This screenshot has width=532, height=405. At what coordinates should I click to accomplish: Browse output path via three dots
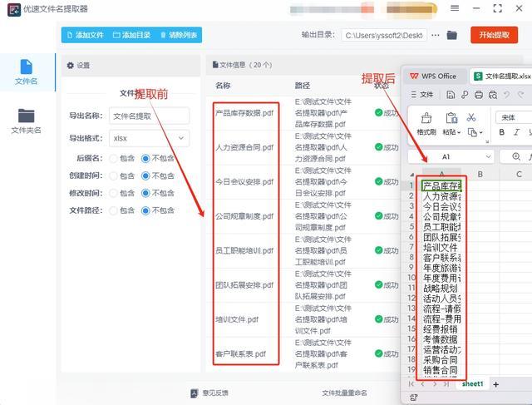point(436,35)
